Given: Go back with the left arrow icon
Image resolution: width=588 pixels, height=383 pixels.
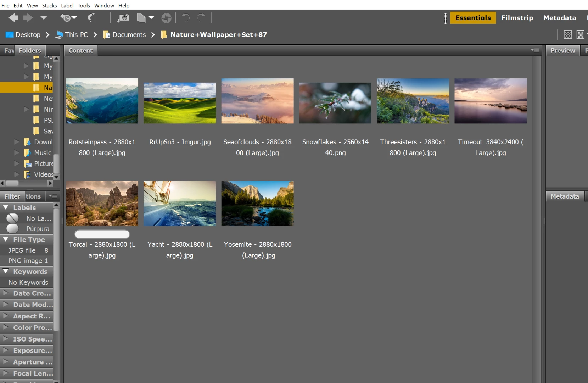Looking at the screenshot, I should point(13,18).
